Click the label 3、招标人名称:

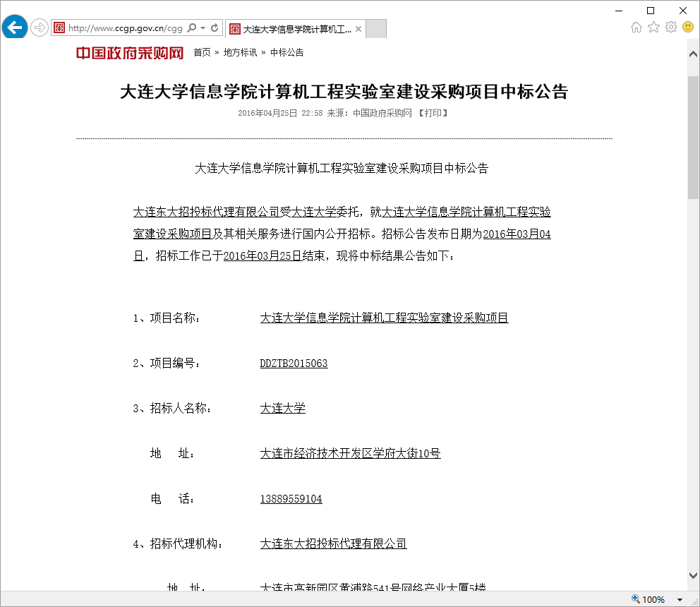172,408
